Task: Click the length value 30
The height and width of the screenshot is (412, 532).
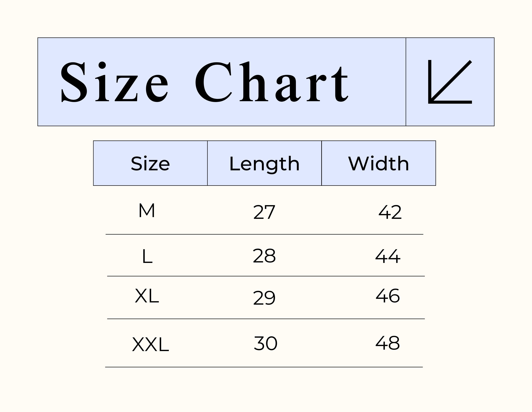Action: tap(265, 343)
